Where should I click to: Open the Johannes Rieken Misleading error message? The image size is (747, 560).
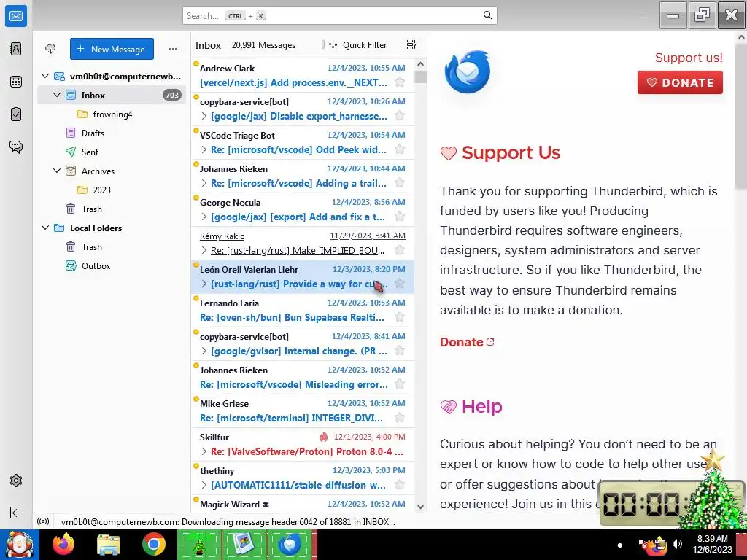(x=303, y=377)
